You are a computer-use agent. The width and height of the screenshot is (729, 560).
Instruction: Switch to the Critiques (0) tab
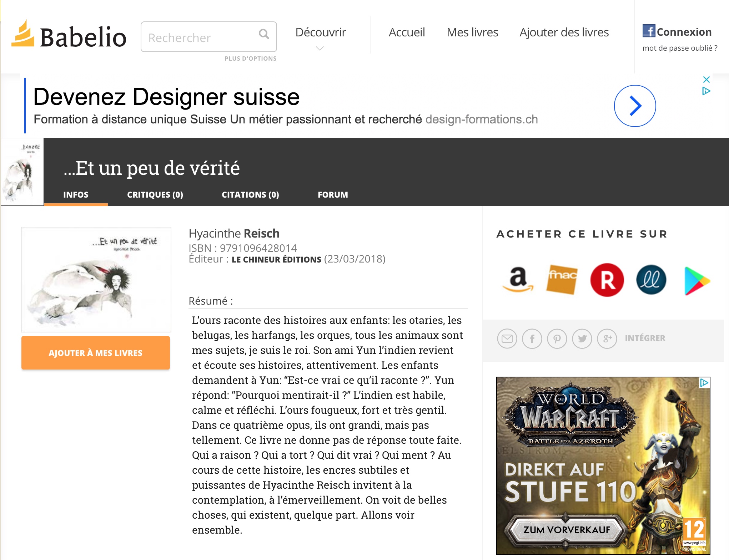coord(155,195)
